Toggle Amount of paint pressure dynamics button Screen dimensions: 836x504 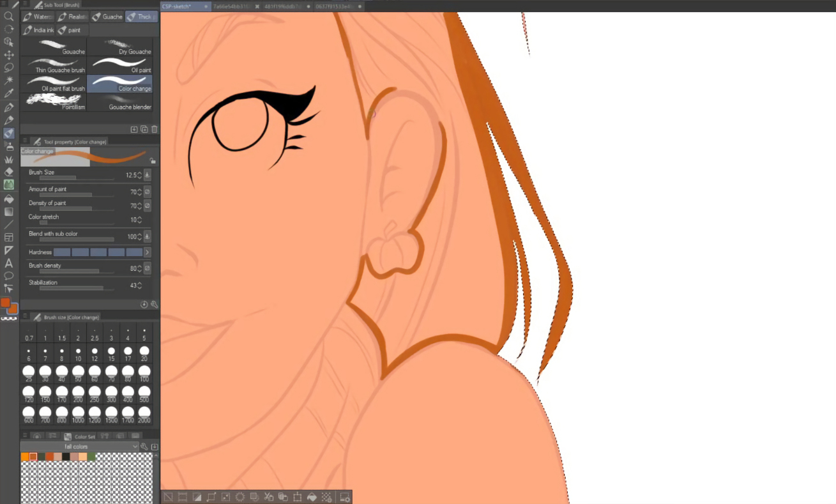[148, 192]
